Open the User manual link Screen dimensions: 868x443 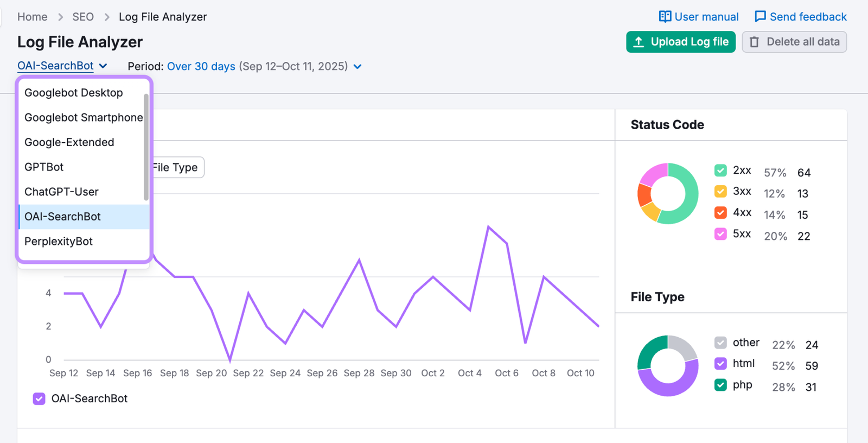tap(699, 17)
